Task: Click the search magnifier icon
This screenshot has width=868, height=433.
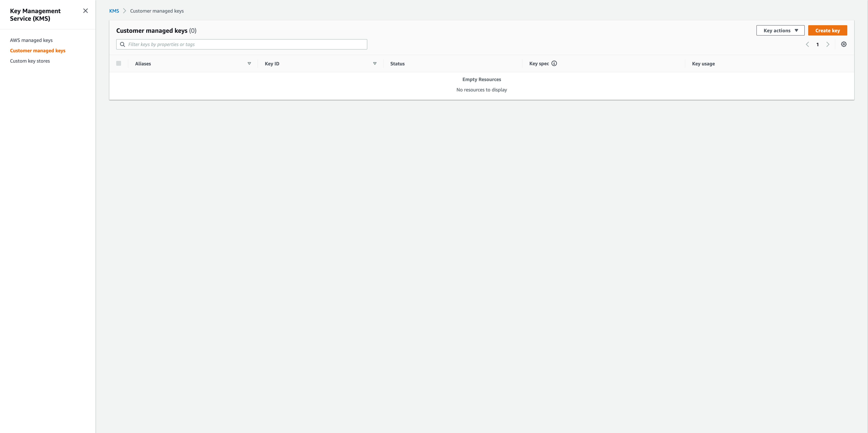Action: [123, 45]
